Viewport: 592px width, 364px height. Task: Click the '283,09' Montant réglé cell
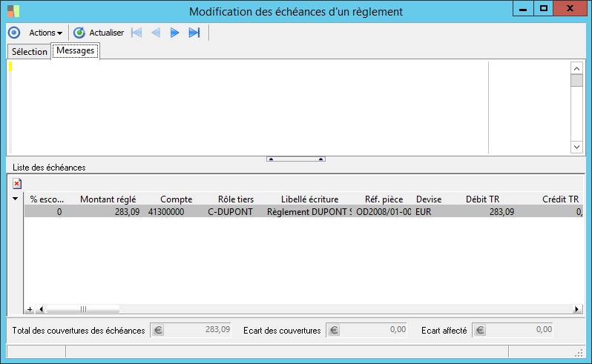(x=127, y=212)
